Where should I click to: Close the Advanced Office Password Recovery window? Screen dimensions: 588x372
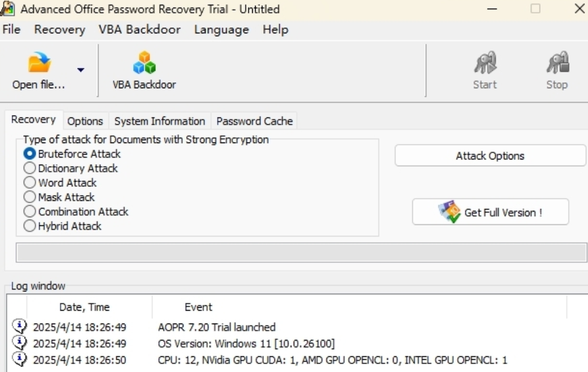(579, 9)
